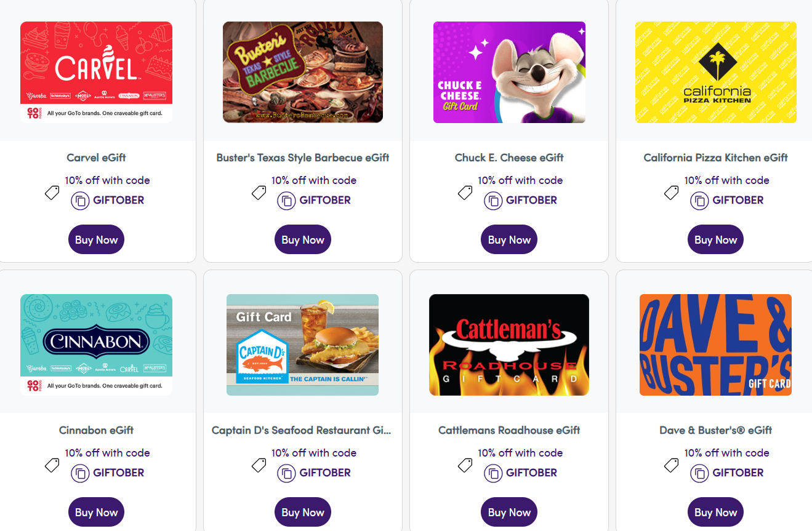This screenshot has width=812, height=531.
Task: Click Buy Now under Chuck E. Cheese eGift
Action: pos(509,239)
